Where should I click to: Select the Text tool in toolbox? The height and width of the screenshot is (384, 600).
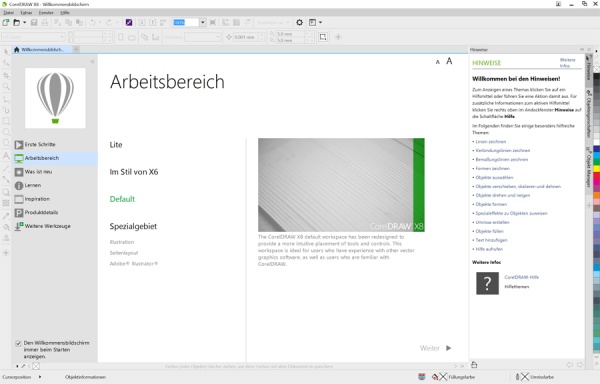click(x=6, y=155)
